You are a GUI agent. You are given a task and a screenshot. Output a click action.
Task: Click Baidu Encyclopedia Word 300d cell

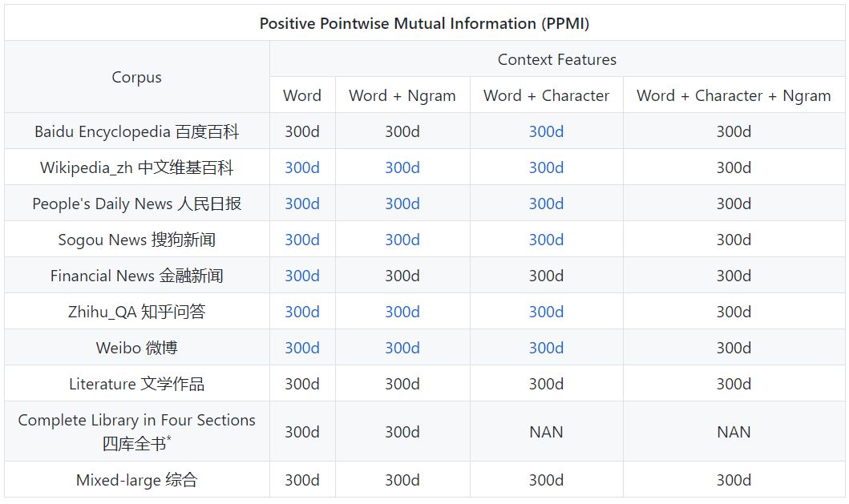302,131
